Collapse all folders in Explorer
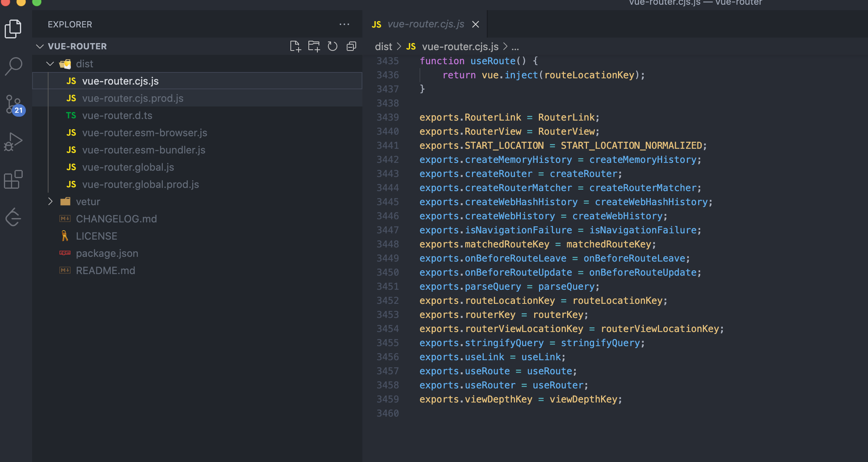The height and width of the screenshot is (462, 868). point(351,46)
